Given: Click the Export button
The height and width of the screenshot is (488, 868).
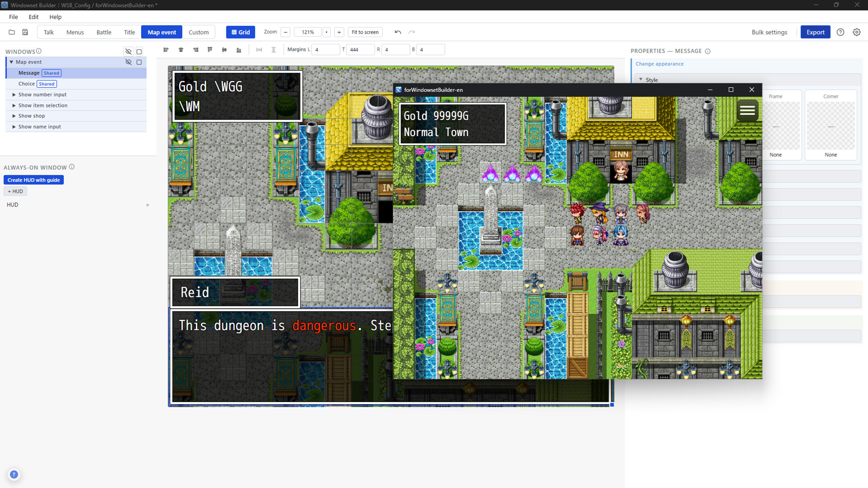Looking at the screenshot, I should (815, 32).
